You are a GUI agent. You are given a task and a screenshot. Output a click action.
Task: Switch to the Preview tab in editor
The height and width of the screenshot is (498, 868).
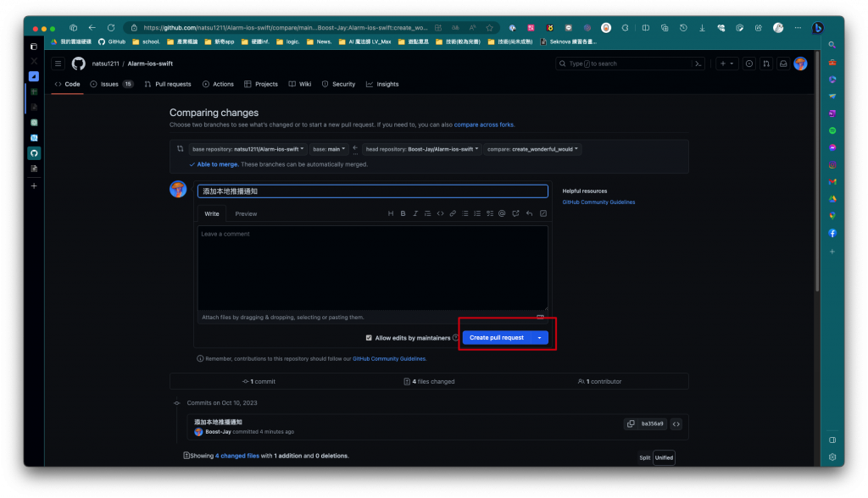[246, 213]
